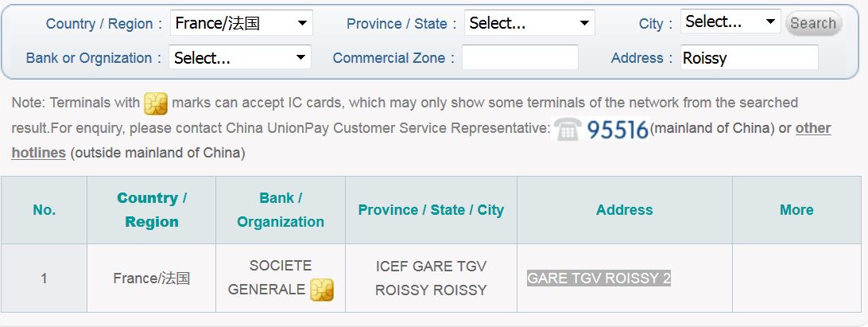Click the 'Address' column header in the table
Screen dimensions: 868x327
tap(624, 210)
